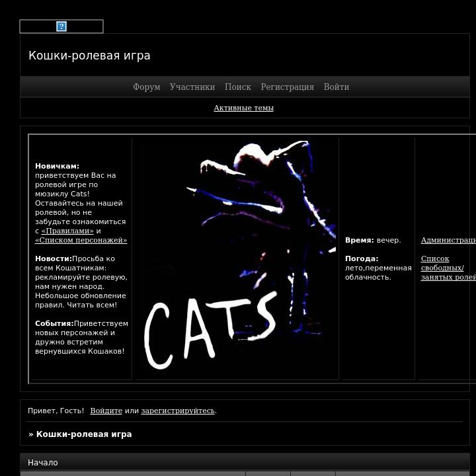476x476 pixels.
Task: Click the Привет, Гость! greeting text
Action: coord(56,411)
